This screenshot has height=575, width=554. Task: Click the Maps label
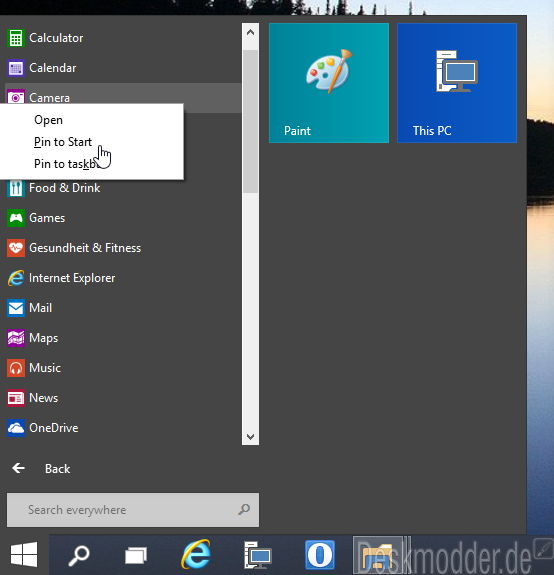click(x=44, y=338)
